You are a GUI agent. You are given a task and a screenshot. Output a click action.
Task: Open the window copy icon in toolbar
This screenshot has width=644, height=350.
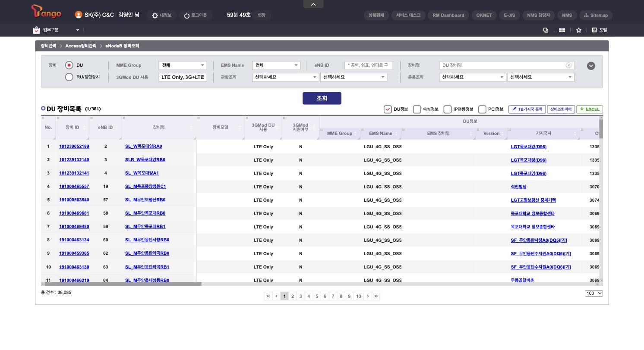pos(546,30)
